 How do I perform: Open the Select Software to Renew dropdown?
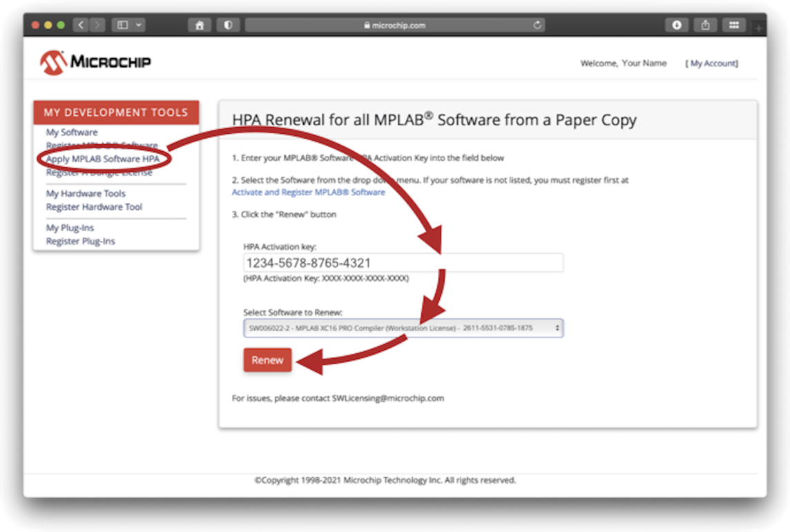point(403,328)
